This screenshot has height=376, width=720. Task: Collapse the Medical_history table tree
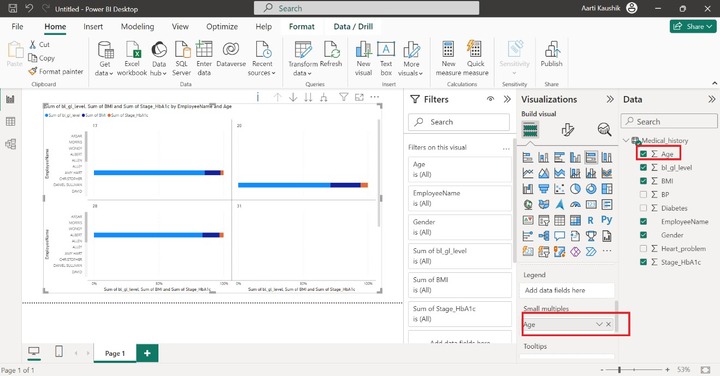point(626,140)
